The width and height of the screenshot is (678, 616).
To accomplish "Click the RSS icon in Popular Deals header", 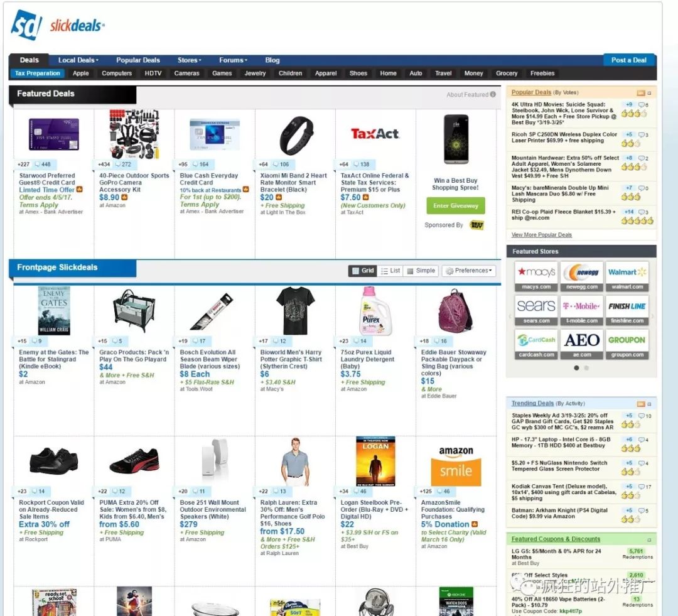I will point(641,93).
